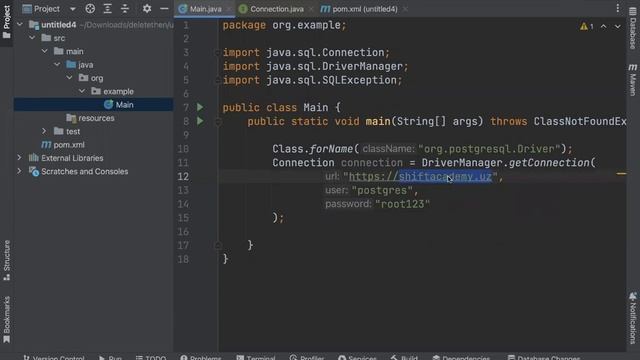This screenshot has height=360, width=640.
Task: Hide the Project tool window with minus icon
Action: pos(164,9)
